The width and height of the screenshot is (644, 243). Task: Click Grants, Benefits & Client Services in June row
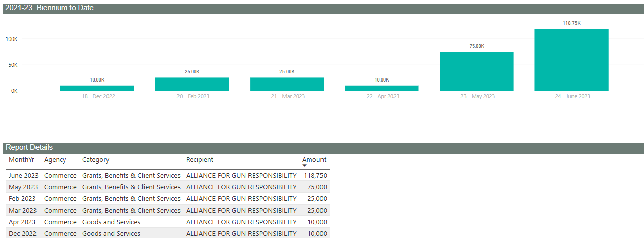tap(131, 176)
